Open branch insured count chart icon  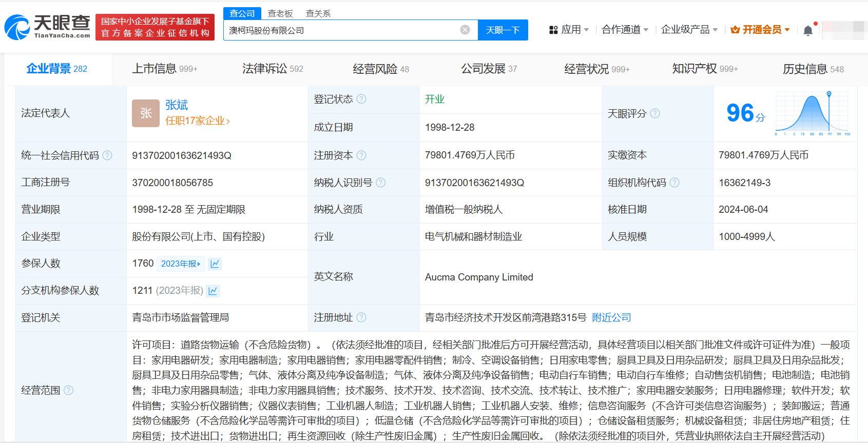[213, 291]
